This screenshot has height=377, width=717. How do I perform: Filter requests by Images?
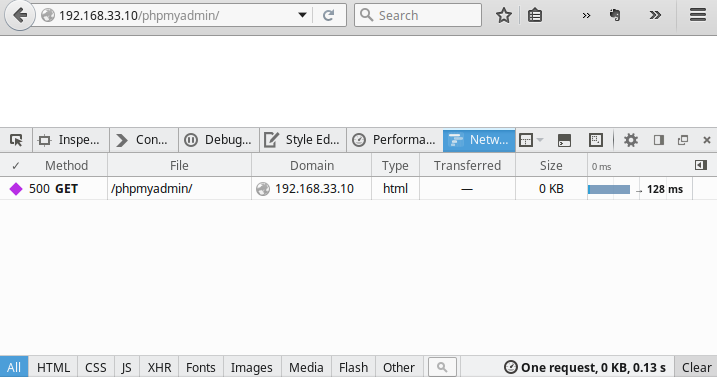coord(251,367)
